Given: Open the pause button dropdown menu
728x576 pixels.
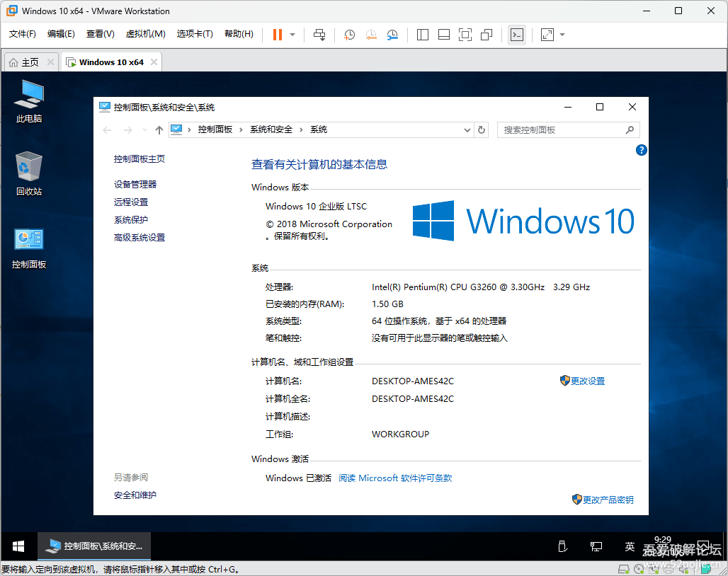Looking at the screenshot, I should click(x=291, y=34).
